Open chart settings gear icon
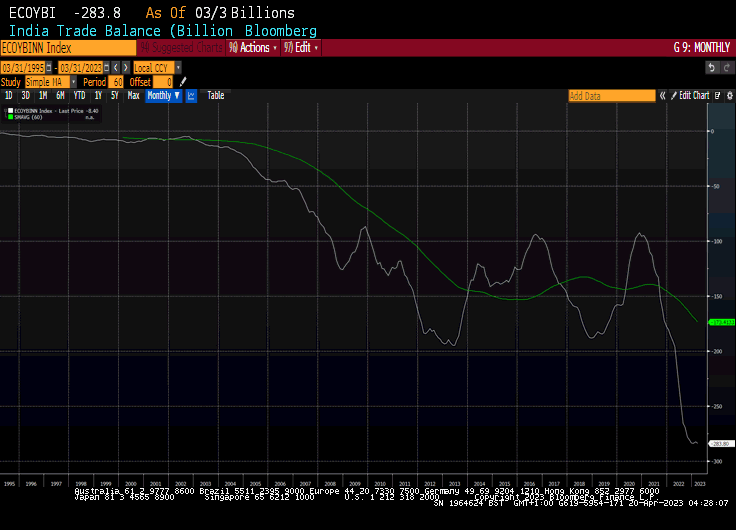Image resolution: width=736 pixels, height=530 pixels. [728, 96]
